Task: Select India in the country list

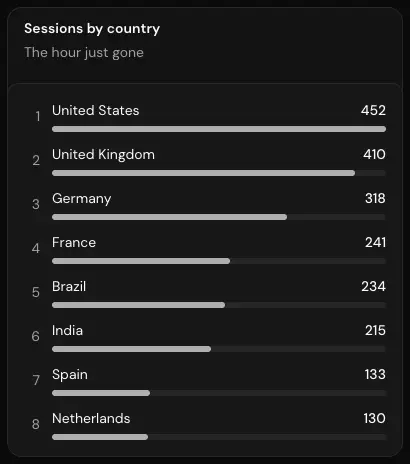Action: point(67,330)
